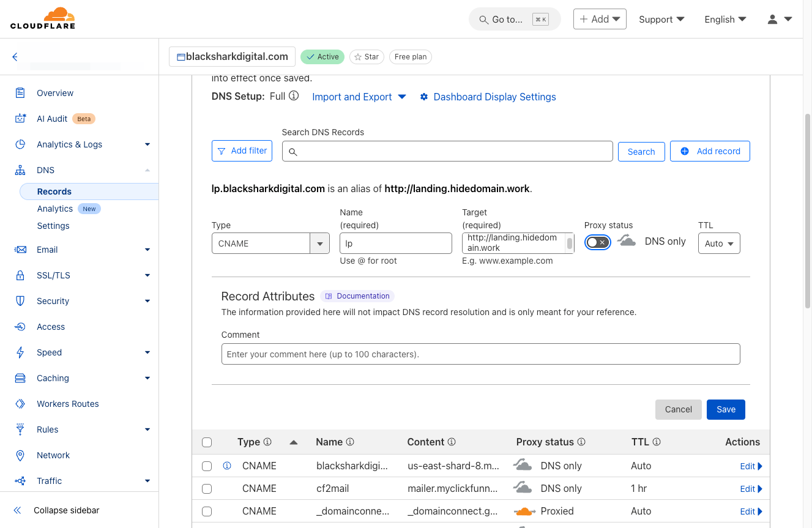Select checkbox for blacksharkdigi CNAME row

(x=207, y=466)
